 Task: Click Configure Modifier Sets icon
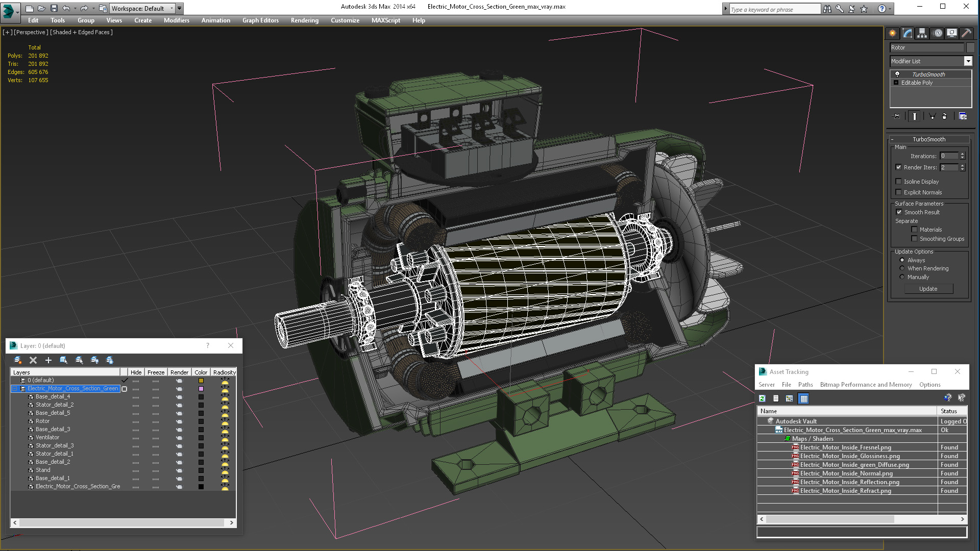963,116
